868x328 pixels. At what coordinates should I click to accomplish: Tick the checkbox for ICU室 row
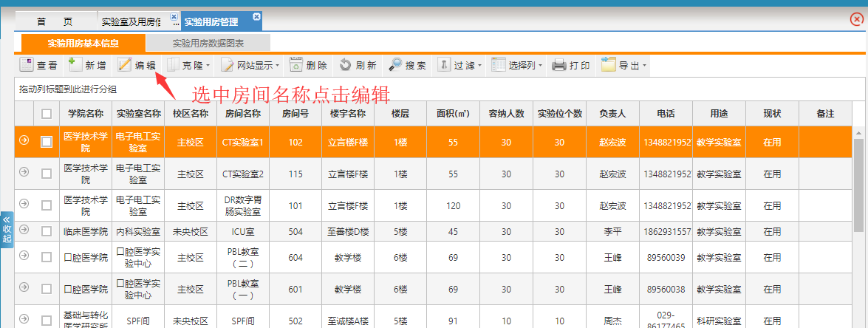pos(47,231)
